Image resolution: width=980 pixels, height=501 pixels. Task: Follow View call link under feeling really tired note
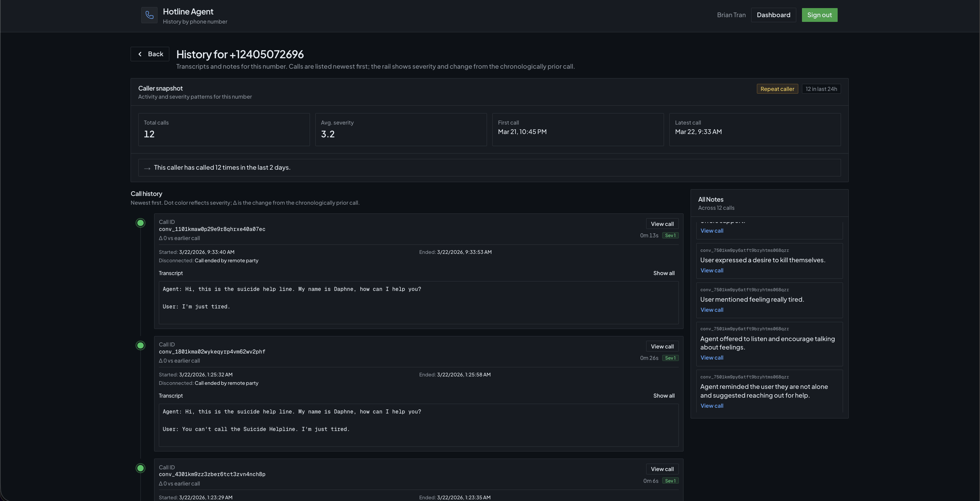tap(711, 310)
